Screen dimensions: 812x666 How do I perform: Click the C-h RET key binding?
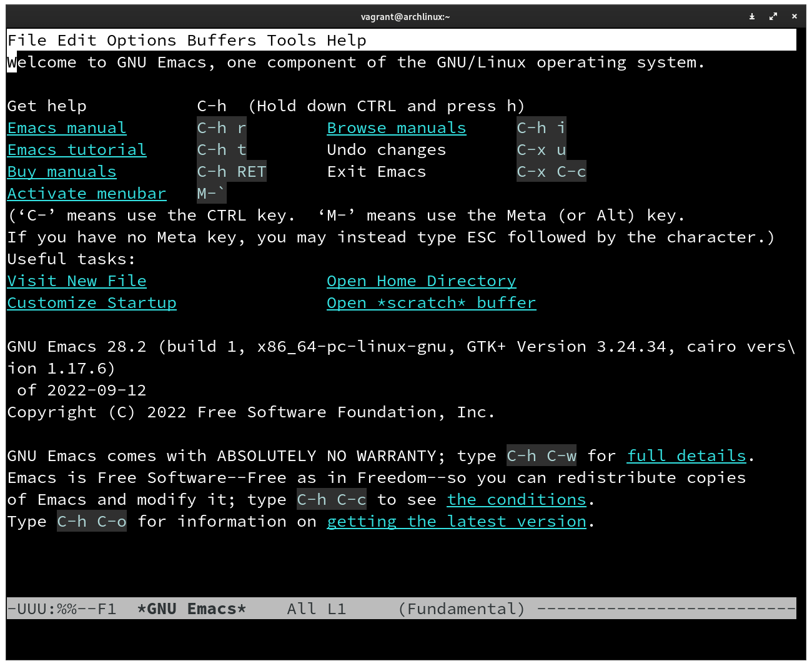[x=232, y=172]
